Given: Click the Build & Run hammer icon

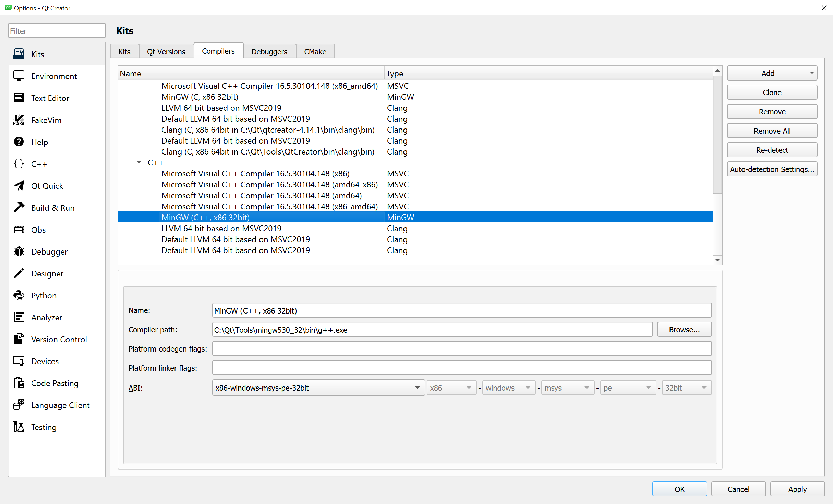Looking at the screenshot, I should [19, 208].
